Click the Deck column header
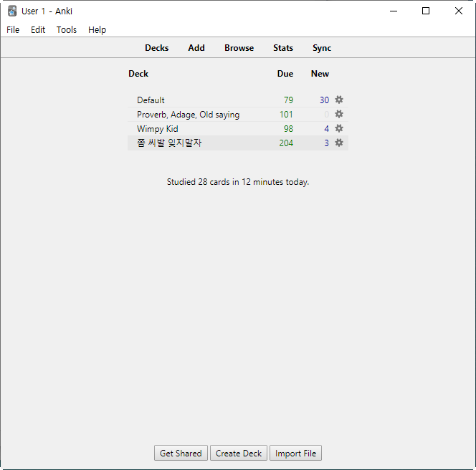This screenshot has width=476, height=470. [138, 74]
